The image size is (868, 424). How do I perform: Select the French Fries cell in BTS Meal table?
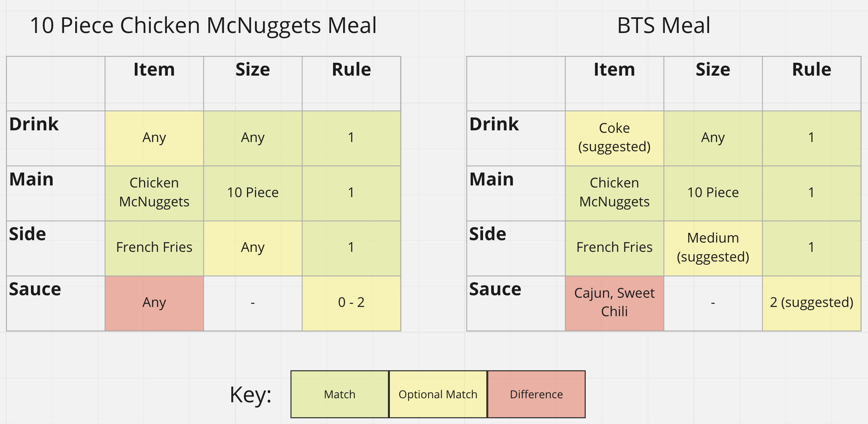614,247
